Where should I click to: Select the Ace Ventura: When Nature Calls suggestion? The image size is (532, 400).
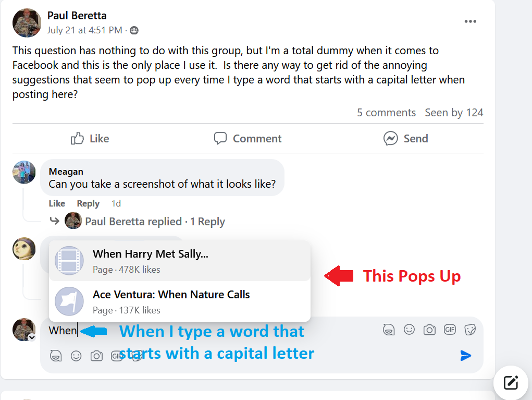180,301
